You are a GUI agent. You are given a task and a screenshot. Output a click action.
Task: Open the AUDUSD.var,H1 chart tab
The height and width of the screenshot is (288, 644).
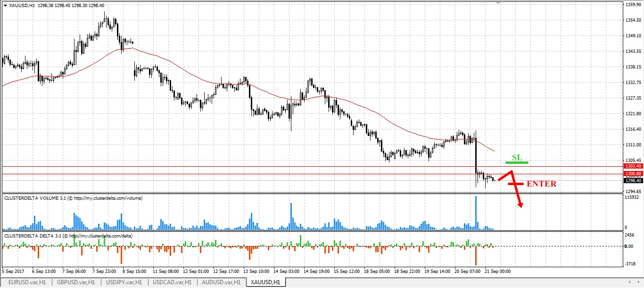pyautogui.click(x=222, y=282)
